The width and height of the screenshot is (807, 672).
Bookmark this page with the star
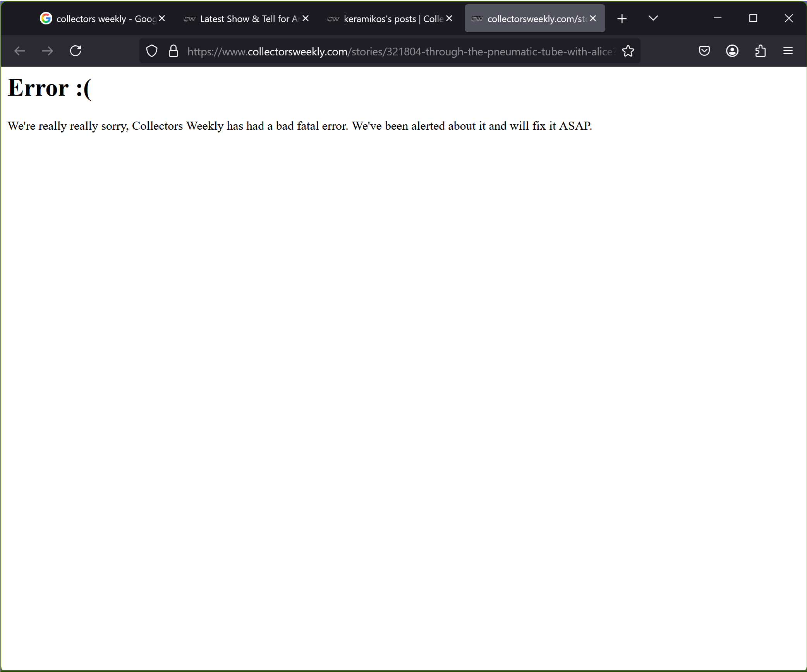(628, 51)
